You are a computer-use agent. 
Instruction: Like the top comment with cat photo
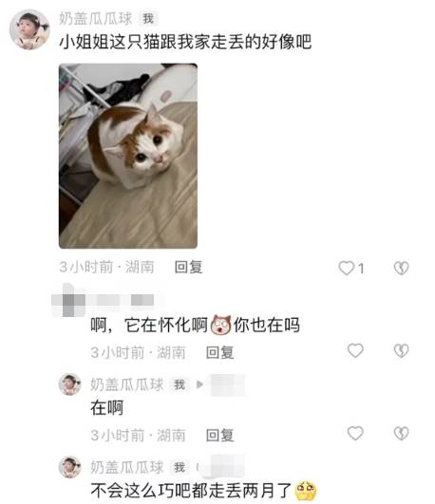click(347, 268)
